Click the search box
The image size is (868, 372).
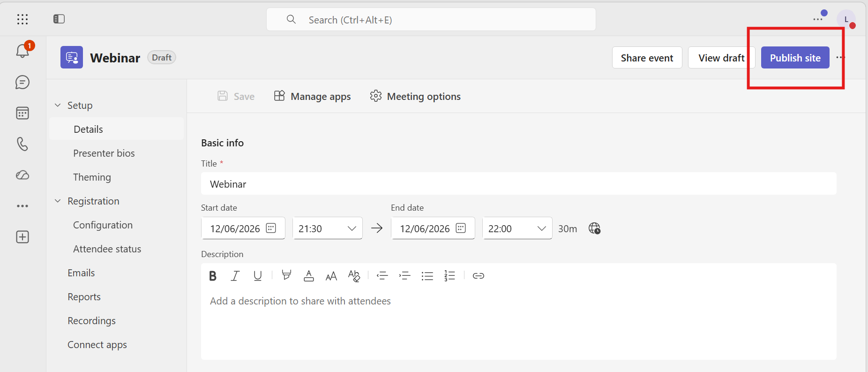click(431, 20)
